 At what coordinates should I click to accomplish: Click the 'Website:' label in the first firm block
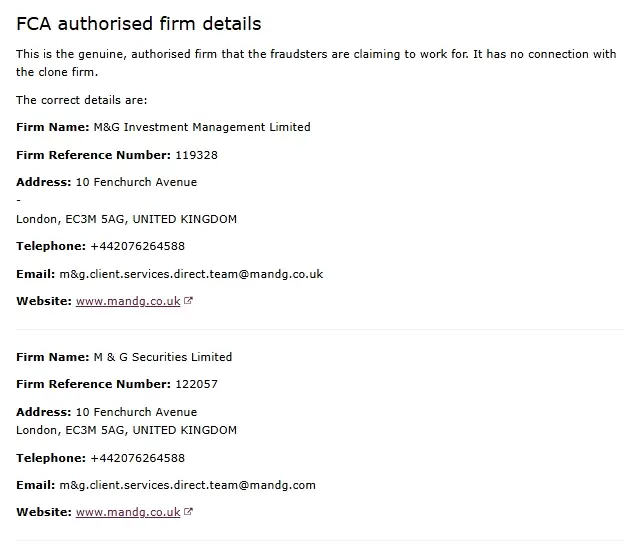pos(44,301)
